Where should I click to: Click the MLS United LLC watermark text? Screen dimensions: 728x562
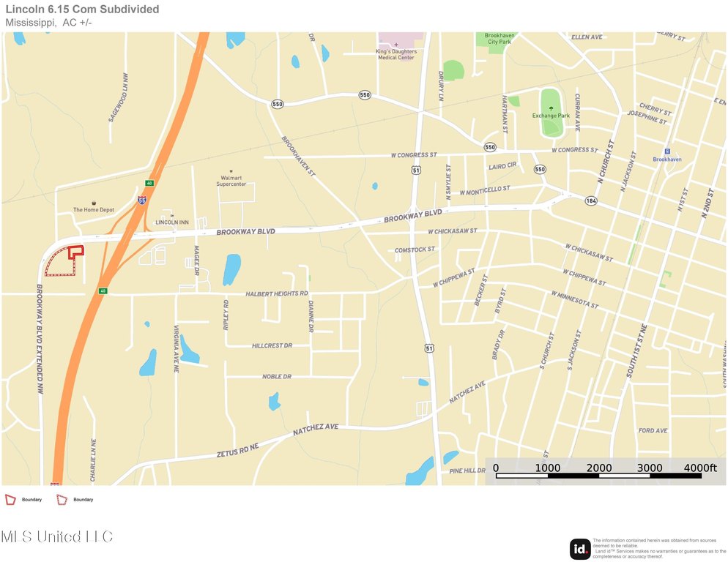point(57,537)
